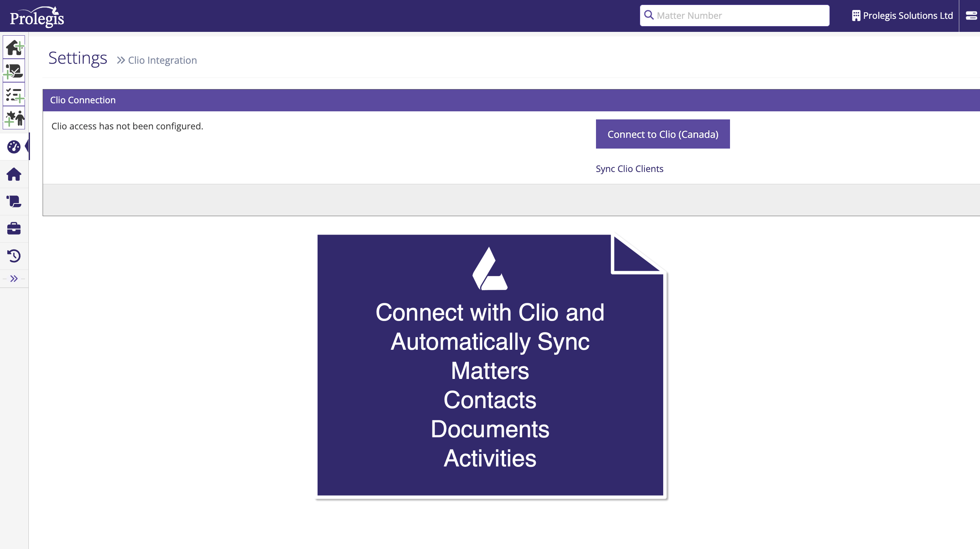The image size is (980, 549).
Task: Open the briefcase sidebar icon
Action: pos(14,228)
